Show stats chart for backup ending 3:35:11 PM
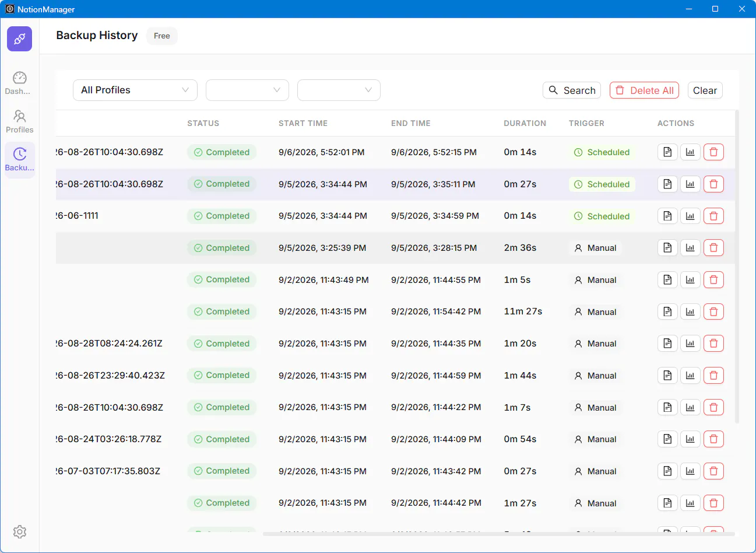Viewport: 756px width, 553px height. [x=690, y=184]
